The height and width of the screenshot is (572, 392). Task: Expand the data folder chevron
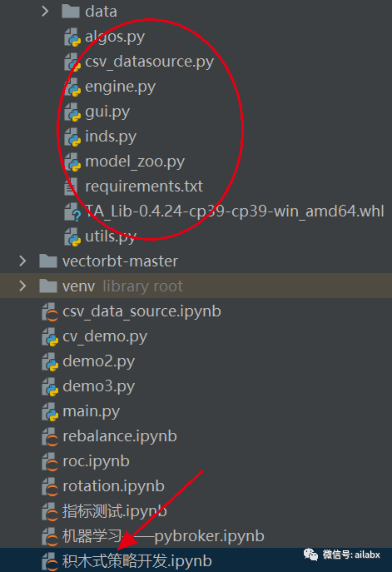45,12
